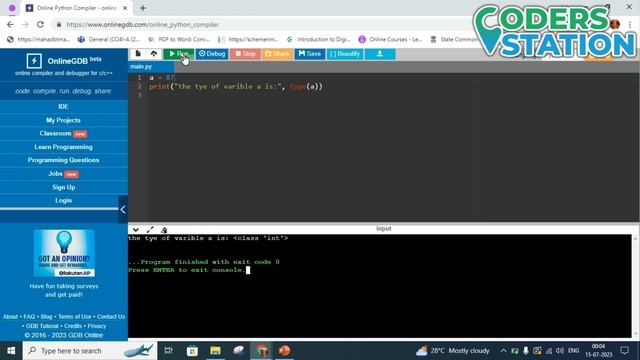Open the Rakuten survey ad thumbnail
The image size is (640, 360).
click(64, 253)
